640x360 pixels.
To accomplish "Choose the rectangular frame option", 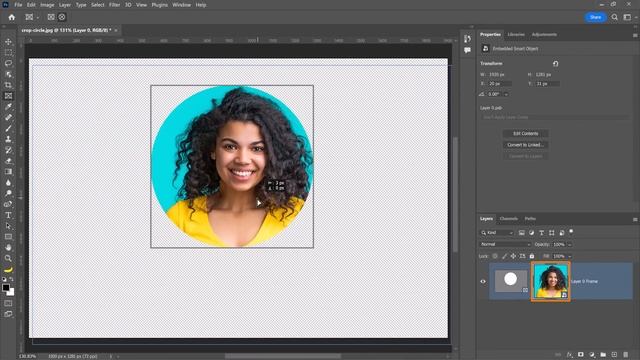I will coord(51,17).
